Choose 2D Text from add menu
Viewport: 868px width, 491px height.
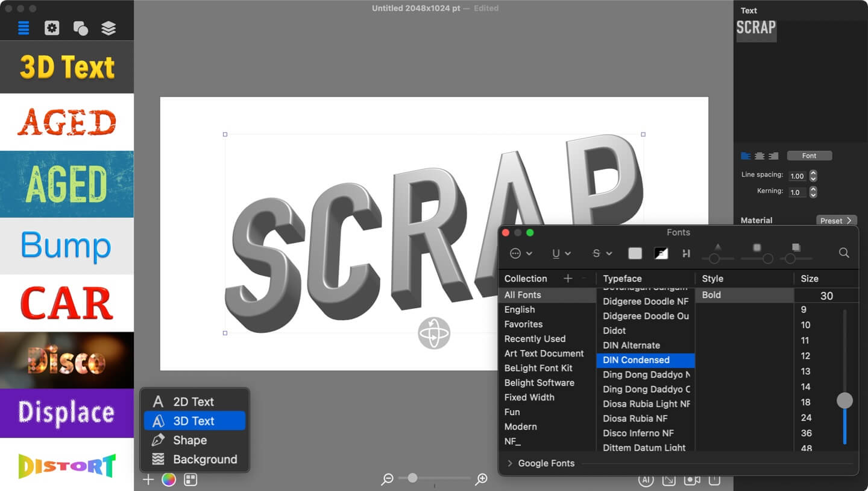tap(194, 402)
